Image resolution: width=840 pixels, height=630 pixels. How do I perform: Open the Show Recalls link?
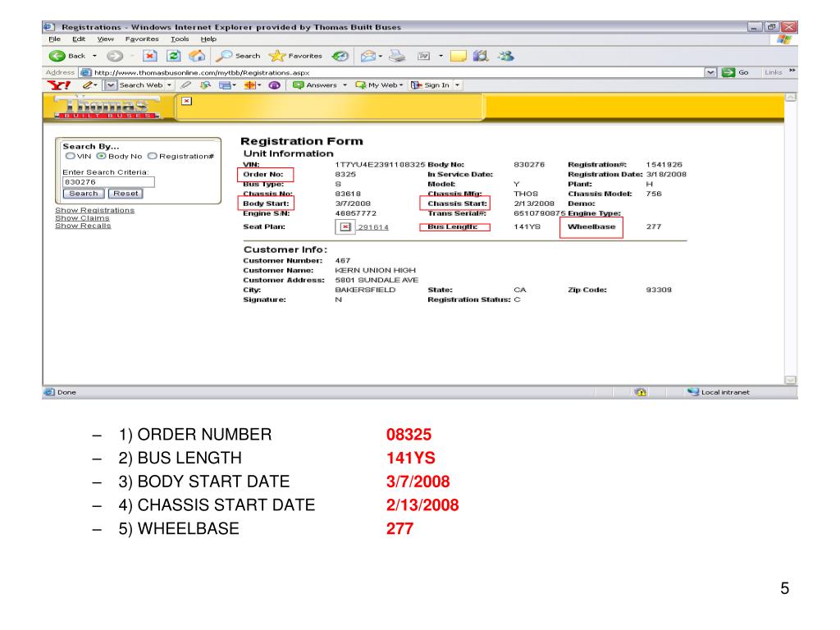[83, 226]
